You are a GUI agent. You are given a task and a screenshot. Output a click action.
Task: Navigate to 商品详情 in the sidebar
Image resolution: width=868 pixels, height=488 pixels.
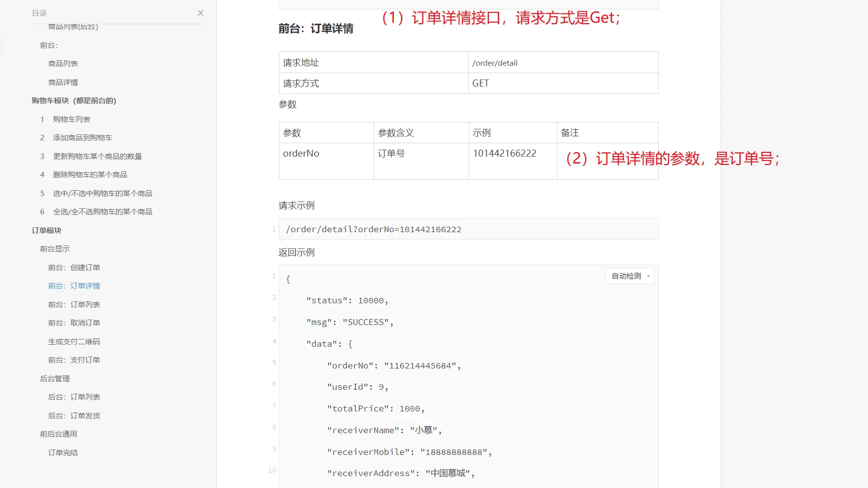[63, 82]
